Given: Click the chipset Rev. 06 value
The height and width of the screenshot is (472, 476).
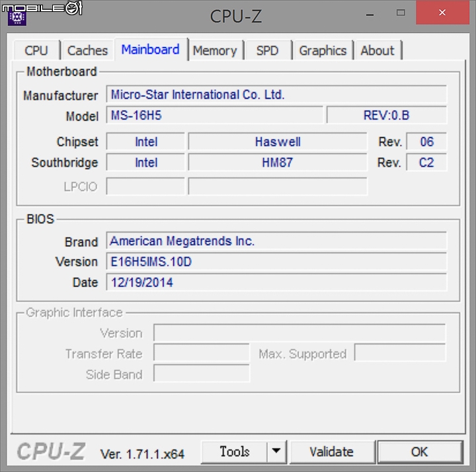Looking at the screenshot, I should (426, 141).
